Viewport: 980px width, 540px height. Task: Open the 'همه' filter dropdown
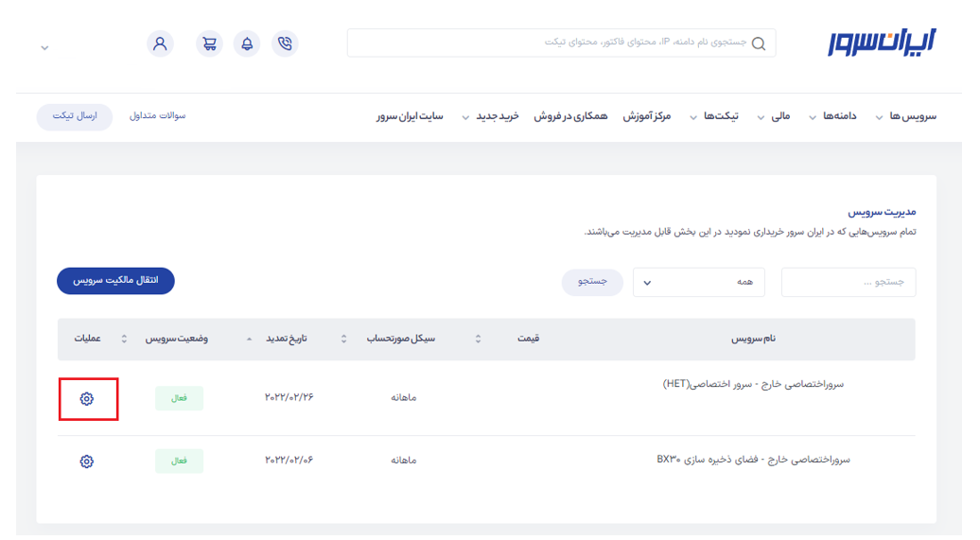(x=702, y=282)
